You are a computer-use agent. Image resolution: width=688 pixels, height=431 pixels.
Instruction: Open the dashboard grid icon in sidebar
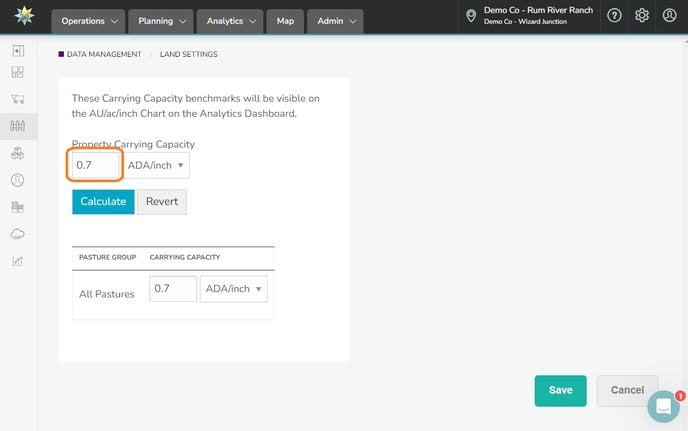(17, 72)
